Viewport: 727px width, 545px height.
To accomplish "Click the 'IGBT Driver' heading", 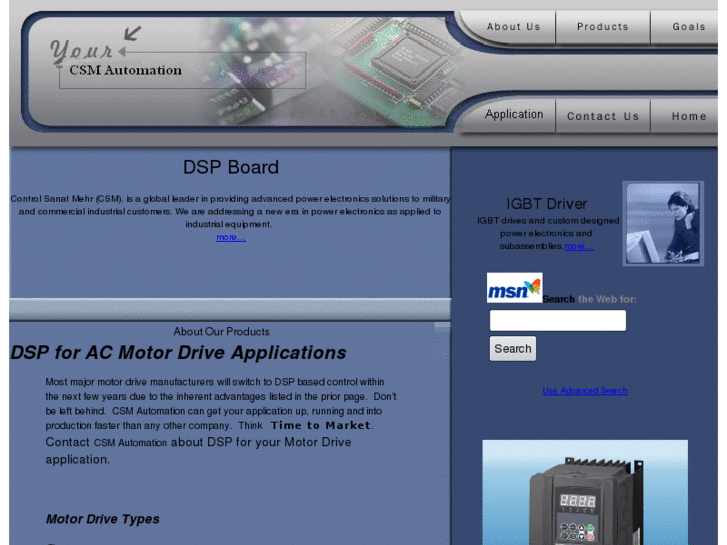I will (x=547, y=204).
